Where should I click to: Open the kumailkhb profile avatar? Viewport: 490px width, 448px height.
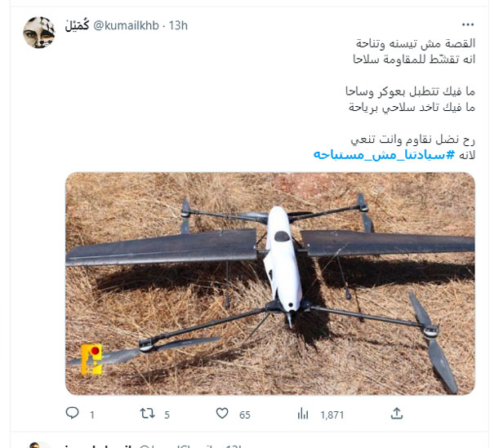[39, 33]
